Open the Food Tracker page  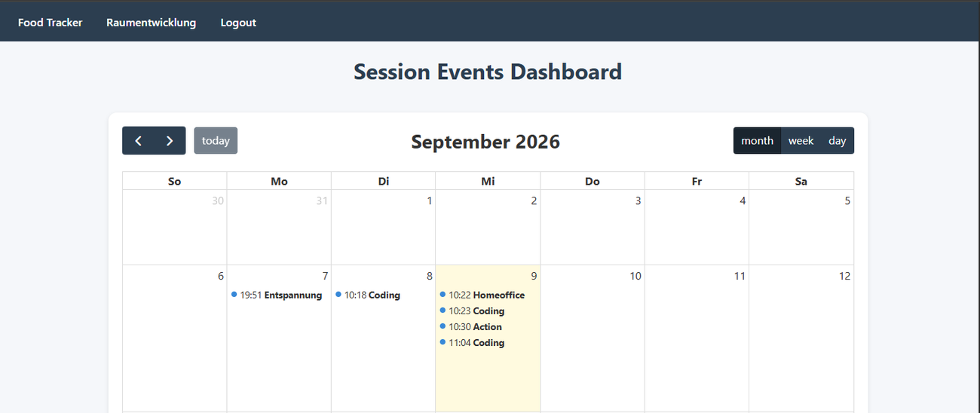pyautogui.click(x=51, y=23)
